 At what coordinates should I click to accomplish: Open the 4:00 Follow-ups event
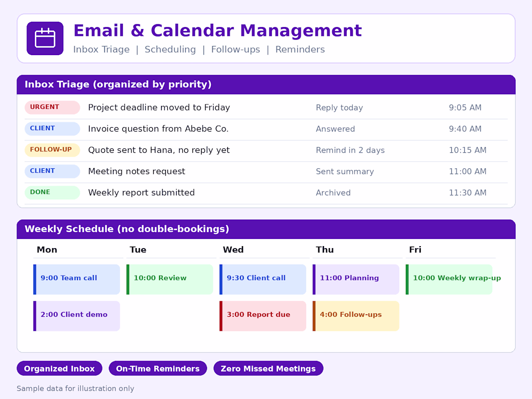356,316
